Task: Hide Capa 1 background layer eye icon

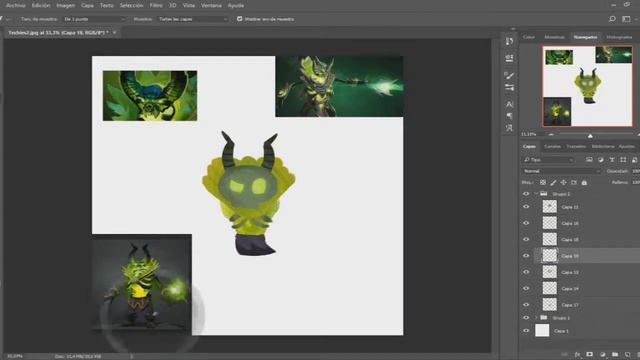Action: [x=526, y=331]
